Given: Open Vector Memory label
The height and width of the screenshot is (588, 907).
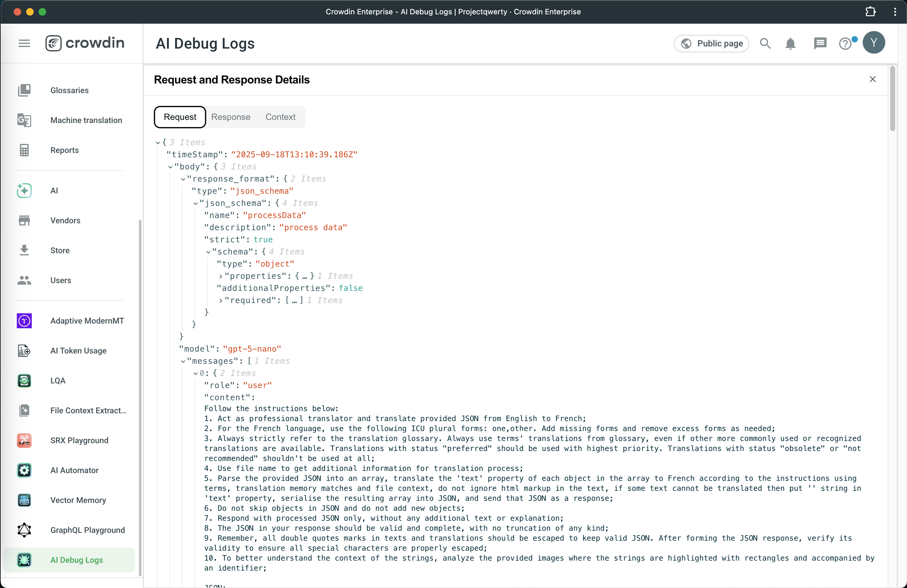Looking at the screenshot, I should point(78,500).
